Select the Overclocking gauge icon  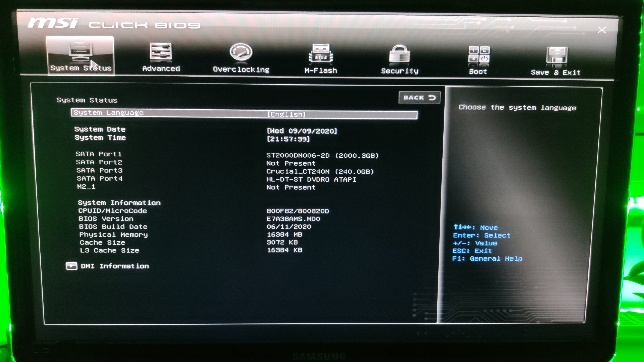coord(241,52)
